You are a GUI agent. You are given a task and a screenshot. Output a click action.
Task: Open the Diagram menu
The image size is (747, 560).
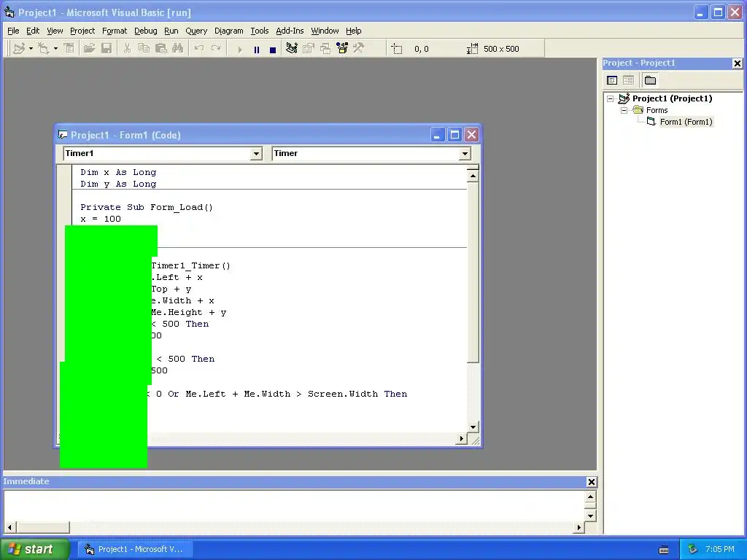pos(228,31)
